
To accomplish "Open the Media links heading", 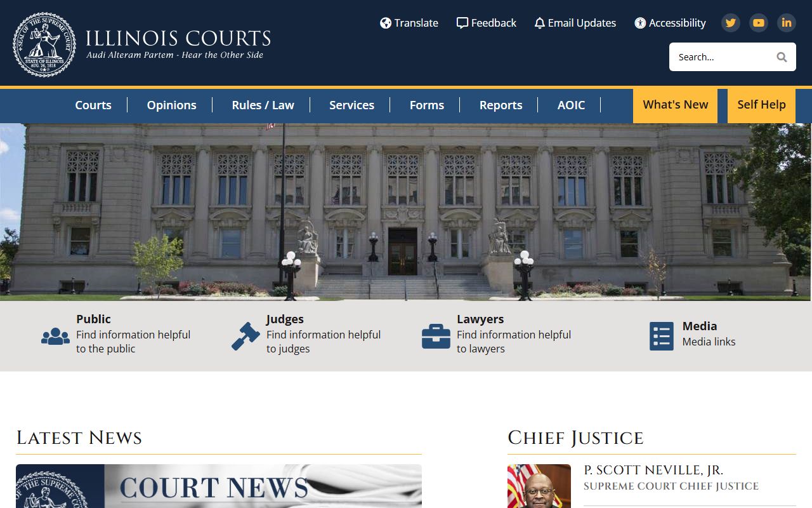I will (700, 326).
